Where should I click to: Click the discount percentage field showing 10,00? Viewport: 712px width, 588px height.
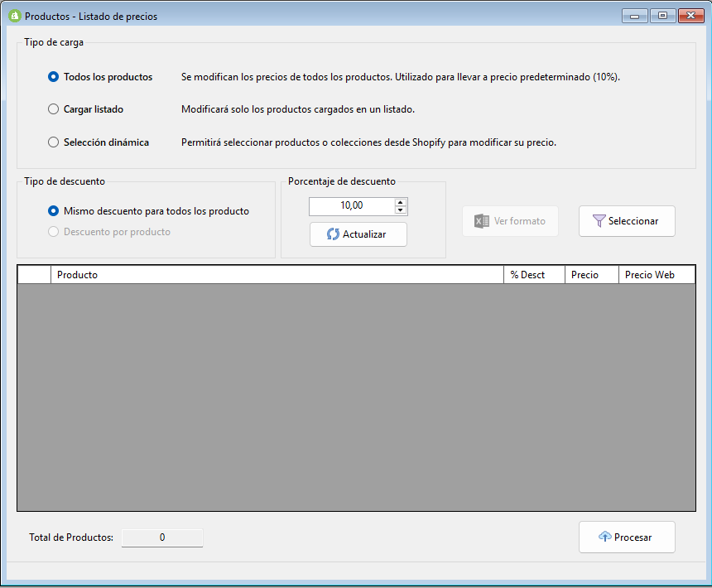[352, 206]
